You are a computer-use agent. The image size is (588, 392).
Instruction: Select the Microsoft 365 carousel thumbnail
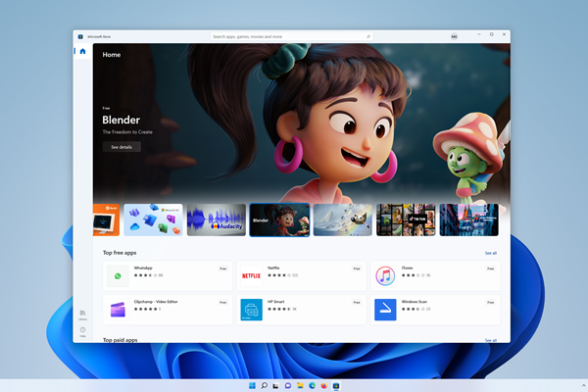(153, 220)
